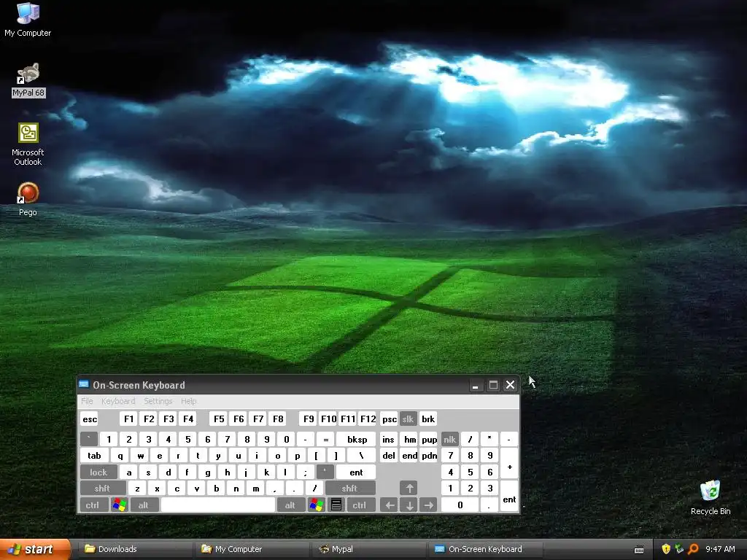Screen dimensions: 747x560
Task: Click the del key
Action: click(389, 455)
